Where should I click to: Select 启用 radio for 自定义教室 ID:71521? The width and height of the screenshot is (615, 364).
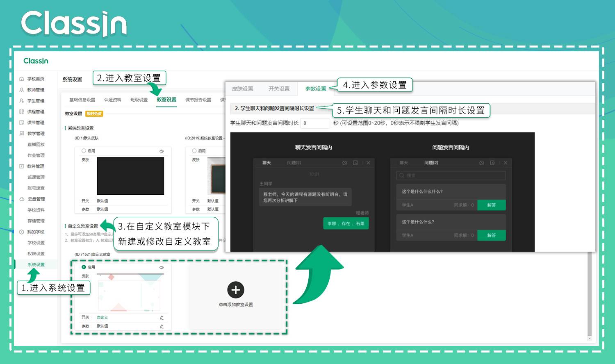(x=84, y=267)
